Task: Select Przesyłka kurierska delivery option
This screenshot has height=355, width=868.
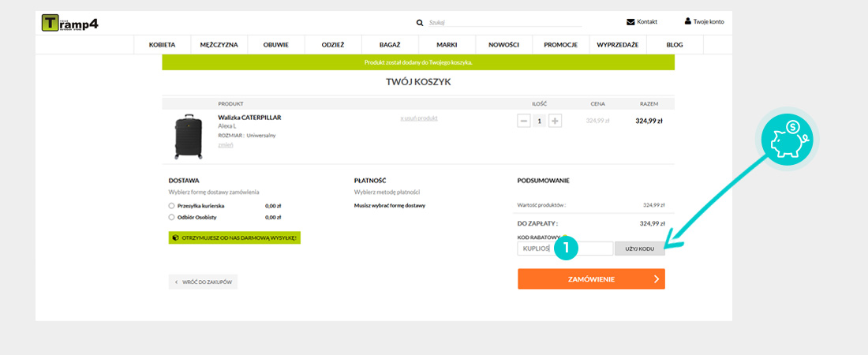Action: [x=171, y=205]
